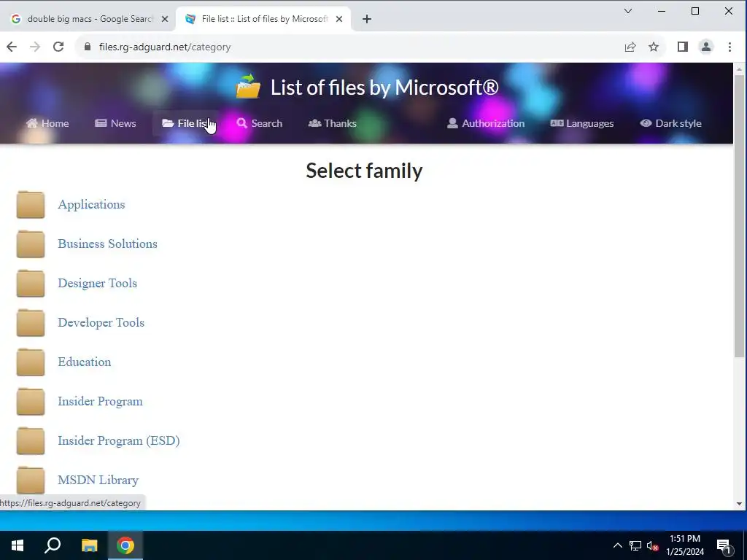This screenshot has height=560, width=747.
Task: Toggle the Chrome side panel
Action: coord(683,47)
